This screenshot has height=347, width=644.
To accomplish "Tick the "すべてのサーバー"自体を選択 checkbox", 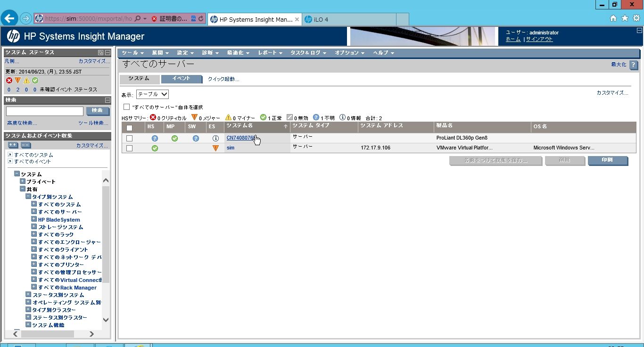I will (x=126, y=107).
